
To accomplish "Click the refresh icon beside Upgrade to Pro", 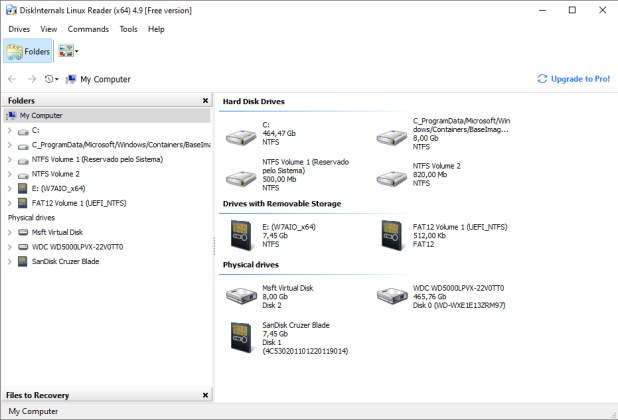I will [x=542, y=79].
